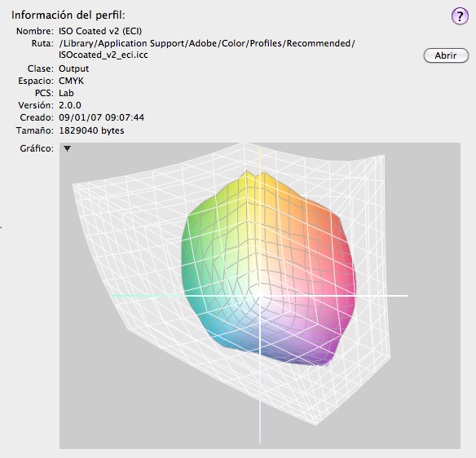Click the Gráfico label
Screen dimensions: 476x458
[37, 148]
